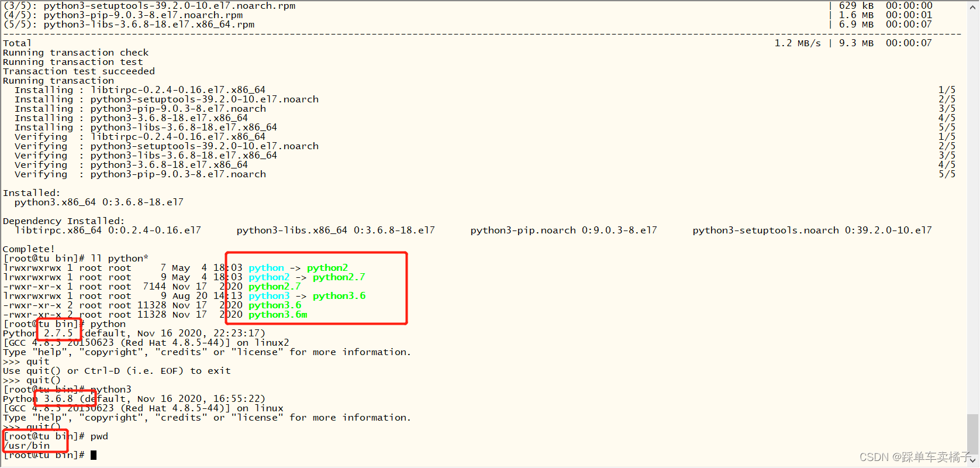Click the 'Aug 20 14:13' date entry

[207, 296]
